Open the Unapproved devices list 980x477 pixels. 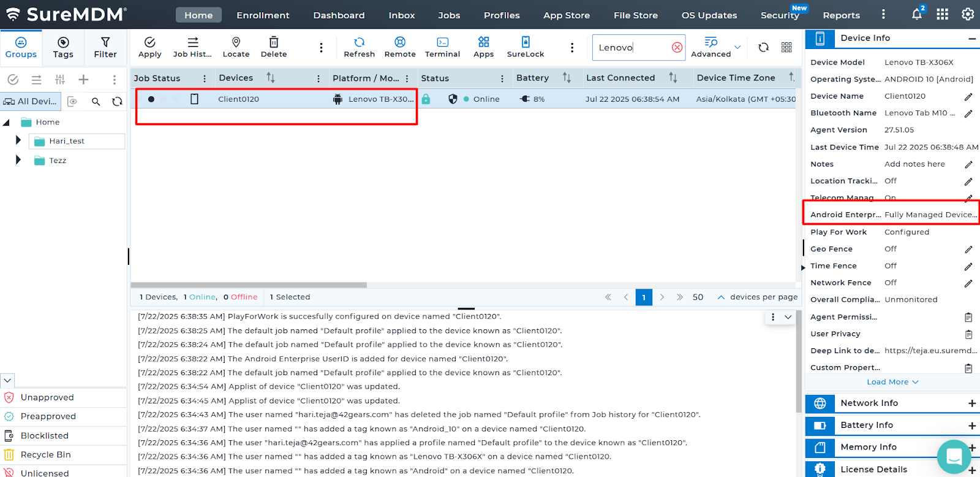(x=47, y=397)
